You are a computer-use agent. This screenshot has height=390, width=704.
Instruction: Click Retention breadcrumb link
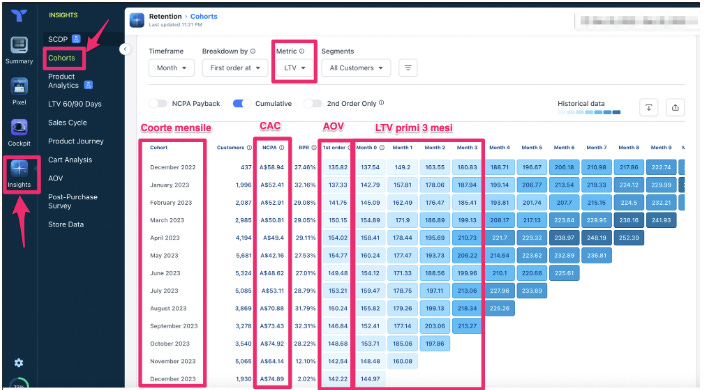point(165,16)
